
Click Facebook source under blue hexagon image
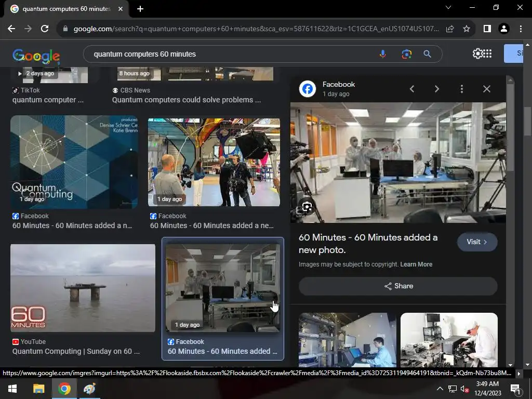coord(31,216)
